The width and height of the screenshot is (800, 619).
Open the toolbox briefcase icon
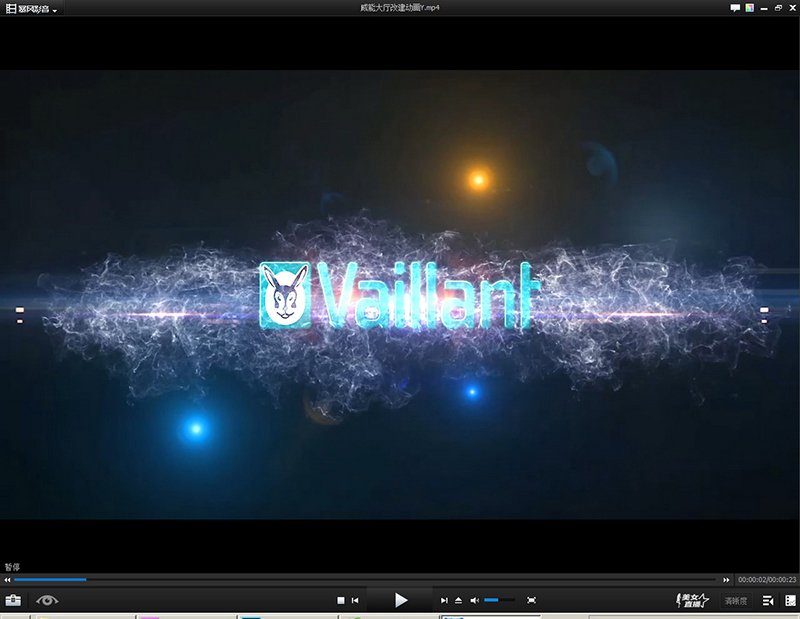click(x=13, y=600)
